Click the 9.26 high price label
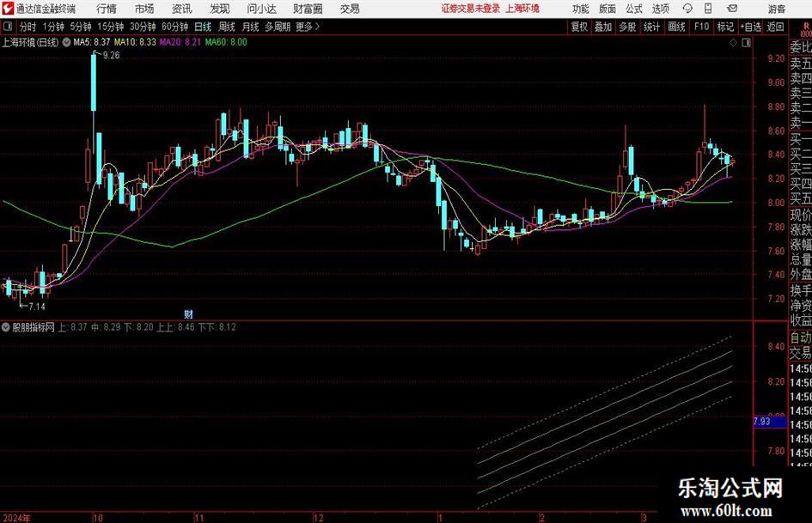 [x=112, y=56]
